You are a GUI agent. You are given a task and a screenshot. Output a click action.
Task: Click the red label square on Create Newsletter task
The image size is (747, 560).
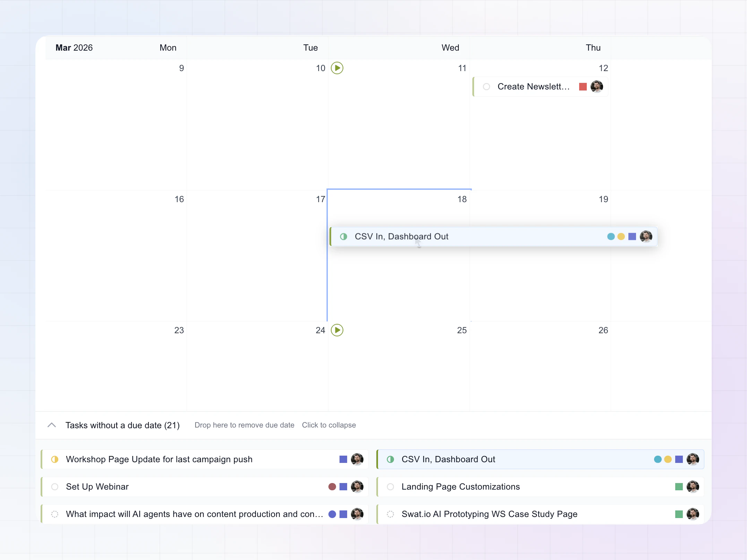pos(583,87)
